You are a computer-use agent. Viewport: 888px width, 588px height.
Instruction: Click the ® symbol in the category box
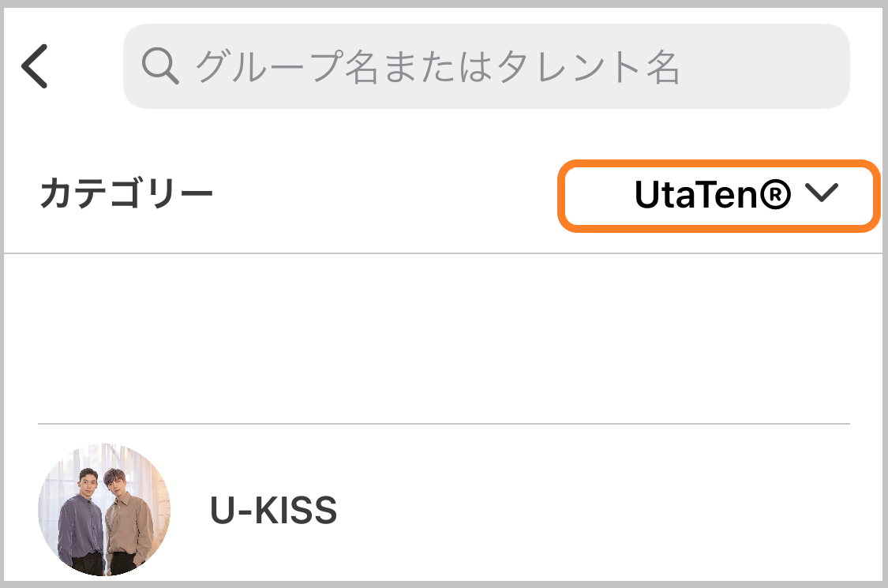[x=775, y=194]
